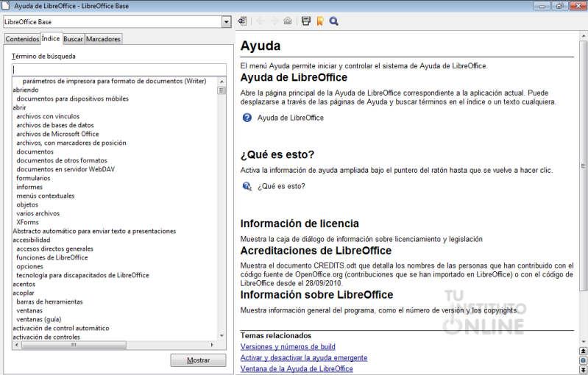Click the Término de búsqueda input field
This screenshot has width=588, height=375.
[x=119, y=70]
